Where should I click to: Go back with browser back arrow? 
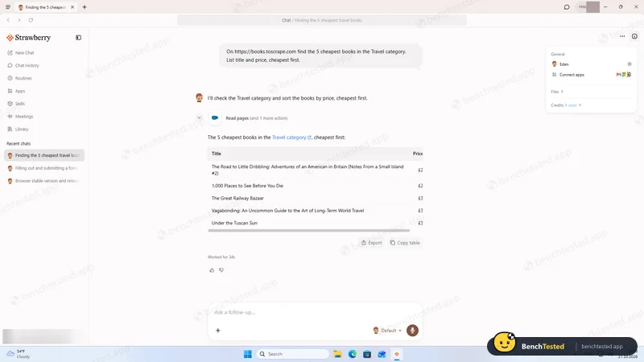coord(8,20)
